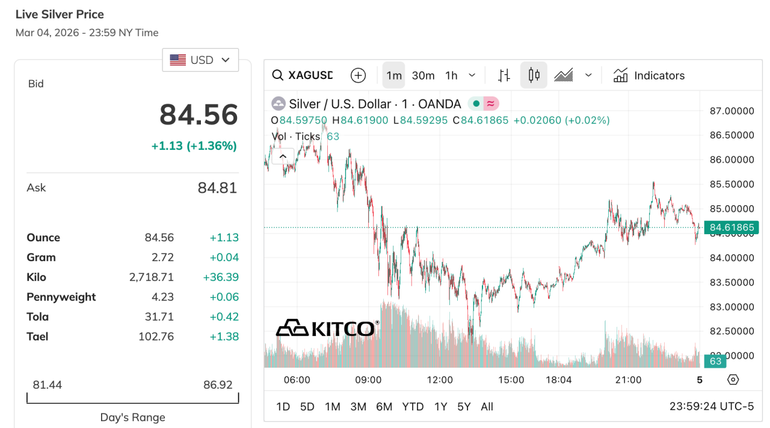
Task: Click the XAGUSD symbol input field
Action: pyautogui.click(x=310, y=75)
